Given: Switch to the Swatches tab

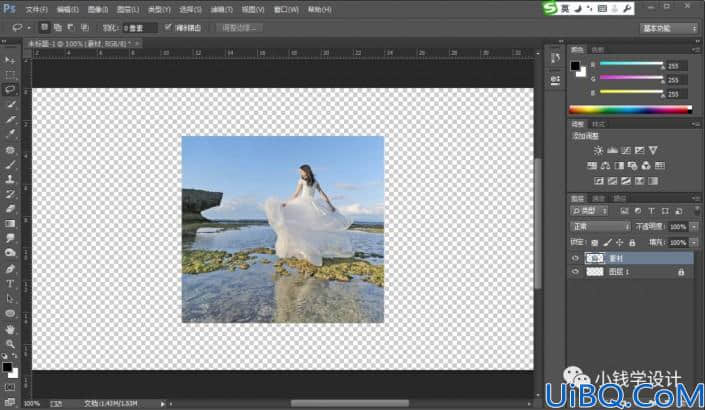Looking at the screenshot, I should (598, 49).
